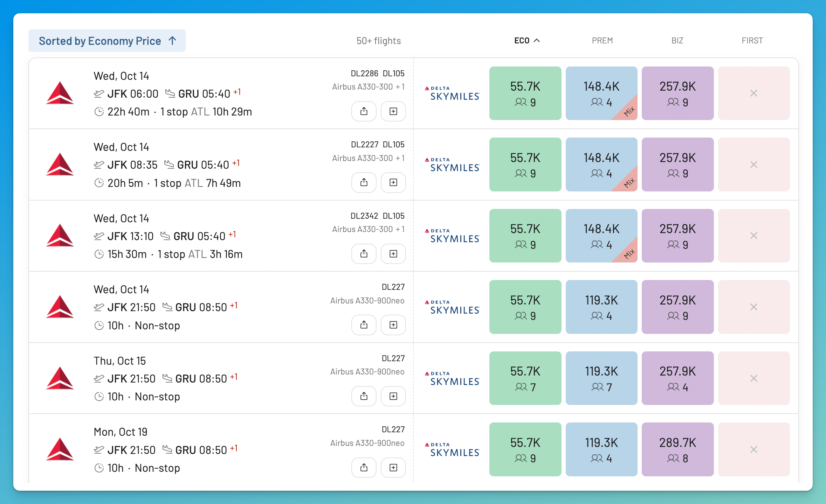826x504 pixels.
Task: Click unavailable First class X on Mon, Oct 19 row
Action: click(x=754, y=449)
